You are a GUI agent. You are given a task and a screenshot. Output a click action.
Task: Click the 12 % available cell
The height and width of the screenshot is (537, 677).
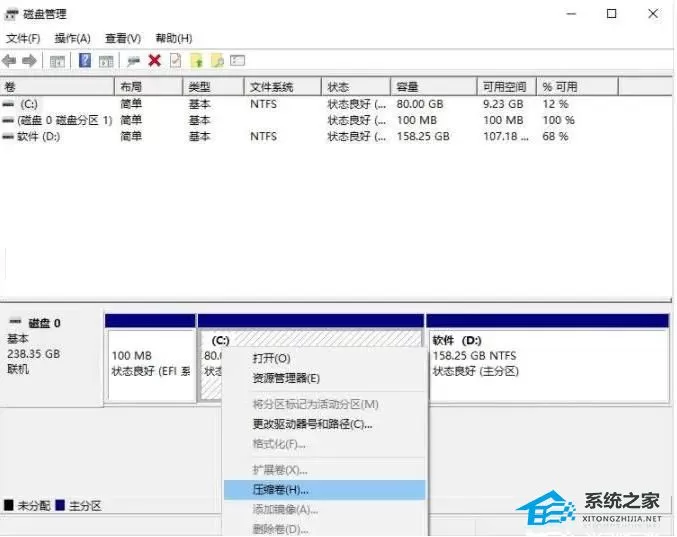(555, 104)
